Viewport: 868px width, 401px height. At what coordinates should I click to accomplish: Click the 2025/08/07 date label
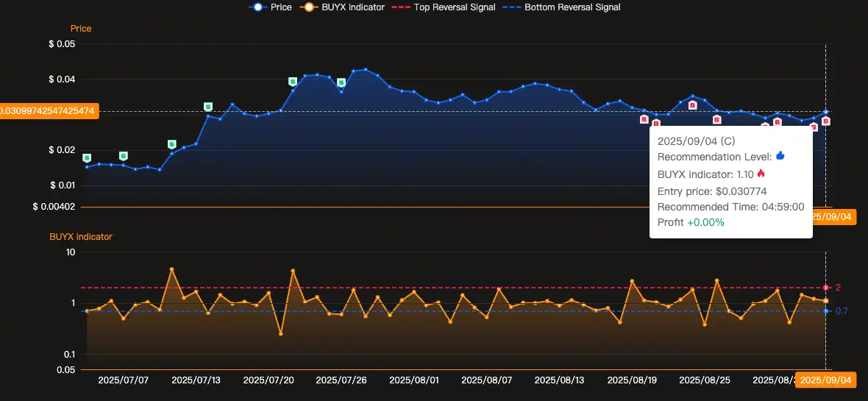[x=486, y=380]
